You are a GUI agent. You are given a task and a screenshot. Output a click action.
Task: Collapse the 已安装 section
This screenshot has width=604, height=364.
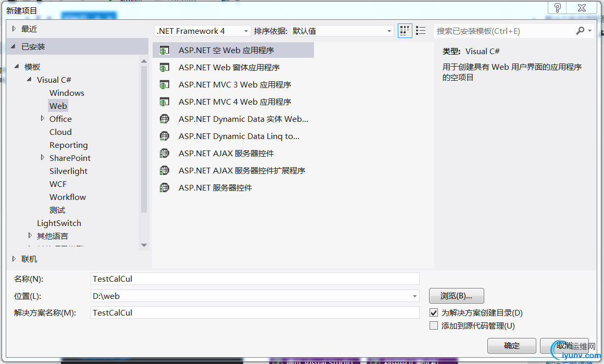pos(14,46)
